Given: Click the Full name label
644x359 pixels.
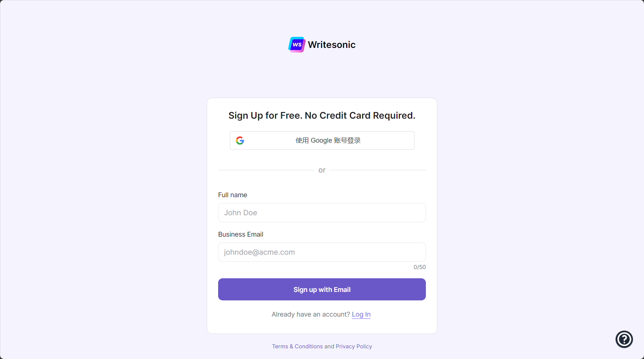Looking at the screenshot, I should click(233, 195).
